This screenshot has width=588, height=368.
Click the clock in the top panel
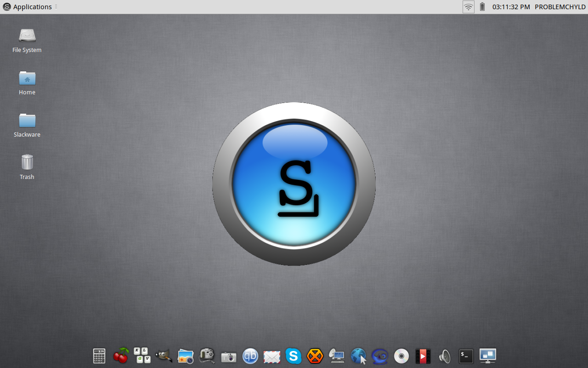pos(511,7)
